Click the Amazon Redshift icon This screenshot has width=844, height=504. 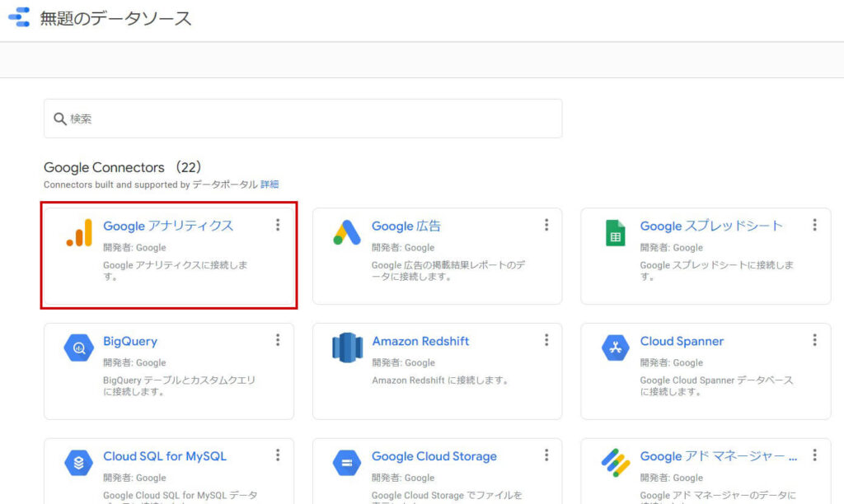pos(347,348)
